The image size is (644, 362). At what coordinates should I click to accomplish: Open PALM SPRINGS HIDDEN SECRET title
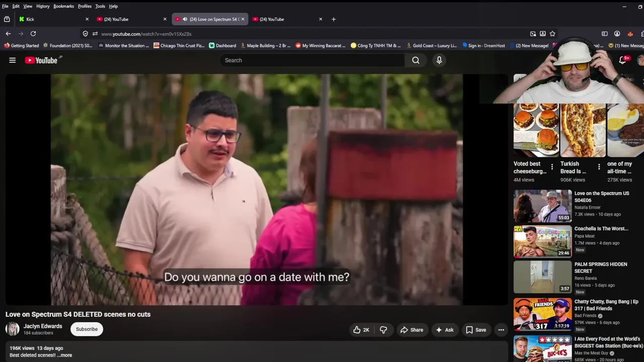pyautogui.click(x=601, y=267)
